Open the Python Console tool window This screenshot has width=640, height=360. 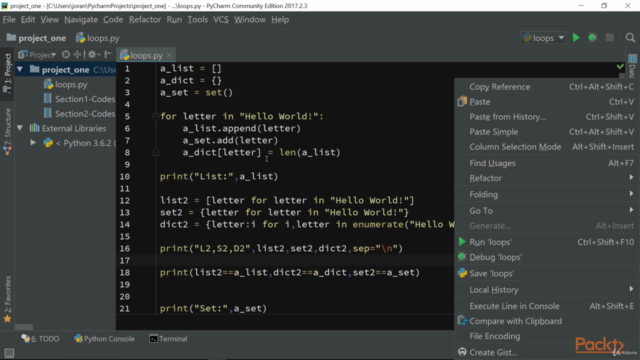pyautogui.click(x=104, y=339)
